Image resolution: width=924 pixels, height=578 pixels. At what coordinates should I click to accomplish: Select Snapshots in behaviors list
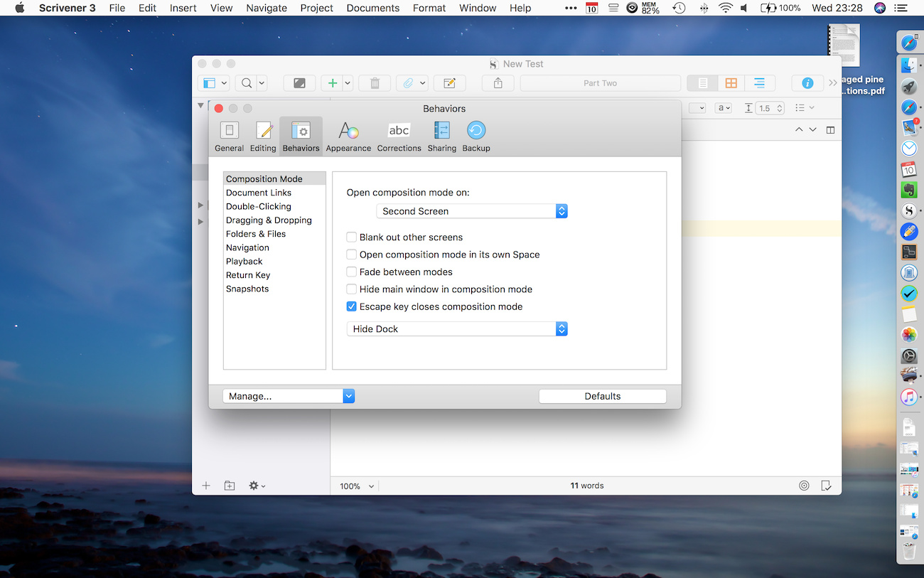[x=274, y=289]
